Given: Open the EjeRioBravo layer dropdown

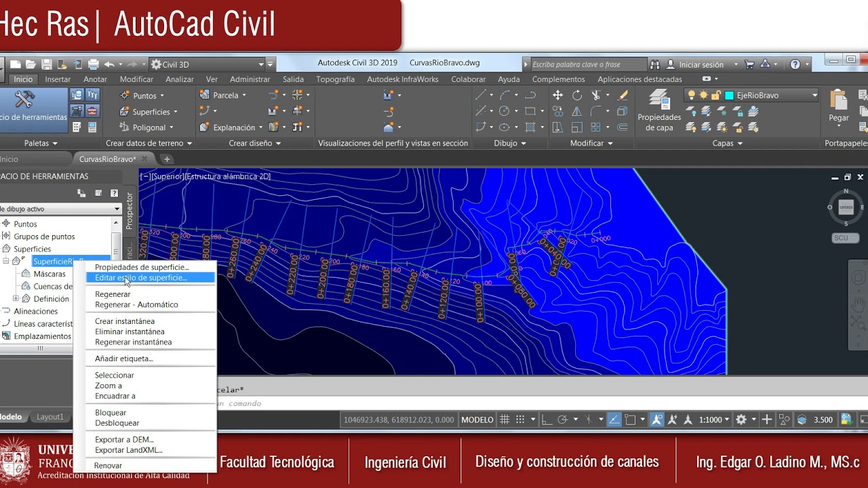Looking at the screenshot, I should coord(814,96).
